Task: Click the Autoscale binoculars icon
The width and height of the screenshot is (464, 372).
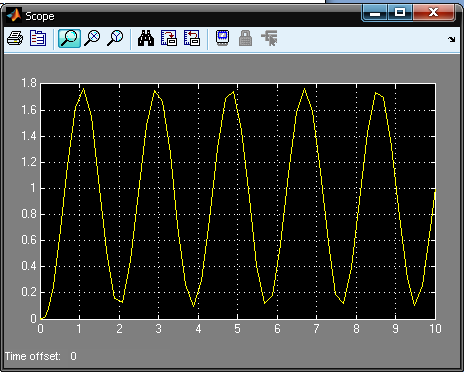Action: [146, 38]
